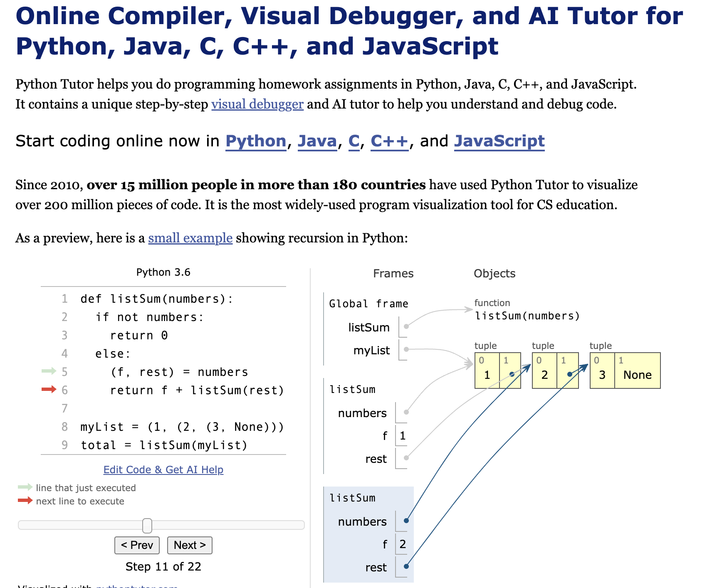This screenshot has height=588, width=717.
Task: Click the Global frame label
Action: coord(368,304)
